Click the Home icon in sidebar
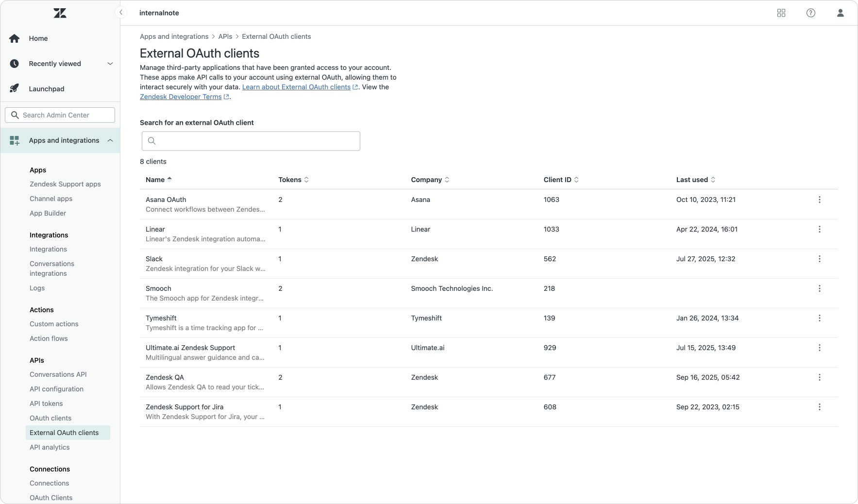Image resolution: width=858 pixels, height=504 pixels. pos(15,38)
